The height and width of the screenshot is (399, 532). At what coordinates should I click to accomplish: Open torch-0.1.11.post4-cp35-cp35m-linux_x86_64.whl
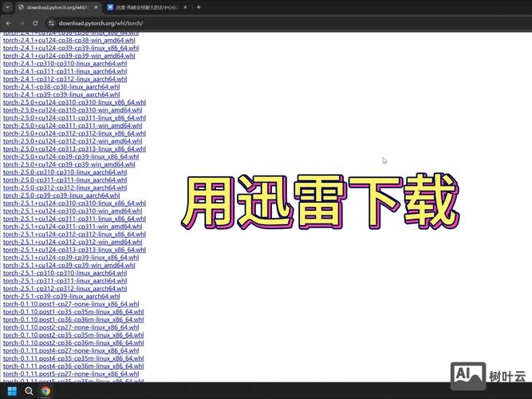tap(73, 358)
